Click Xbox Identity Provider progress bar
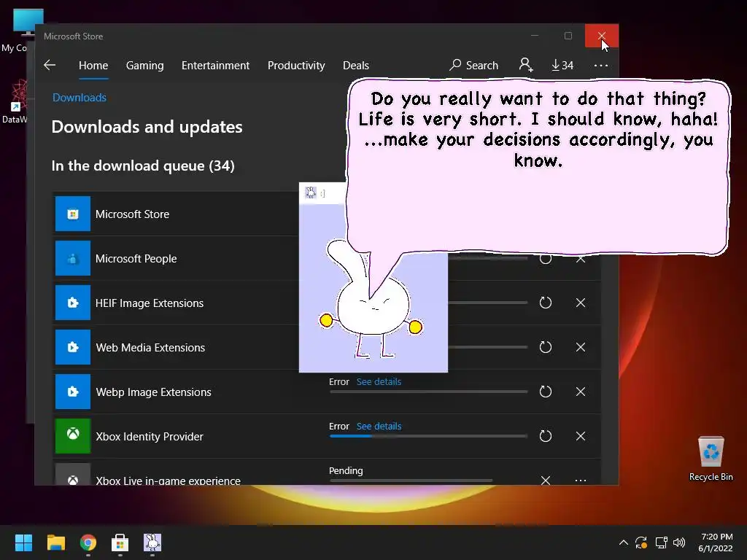The width and height of the screenshot is (747, 560). pos(428,436)
